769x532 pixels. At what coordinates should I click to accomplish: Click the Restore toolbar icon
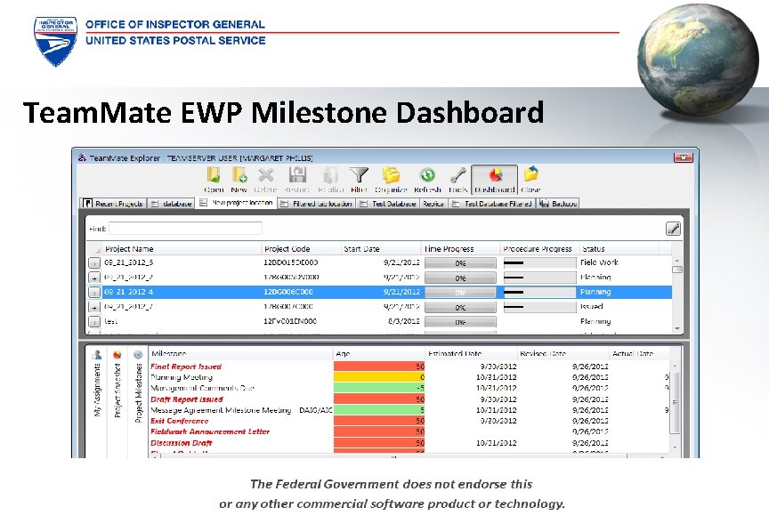pyautogui.click(x=297, y=180)
